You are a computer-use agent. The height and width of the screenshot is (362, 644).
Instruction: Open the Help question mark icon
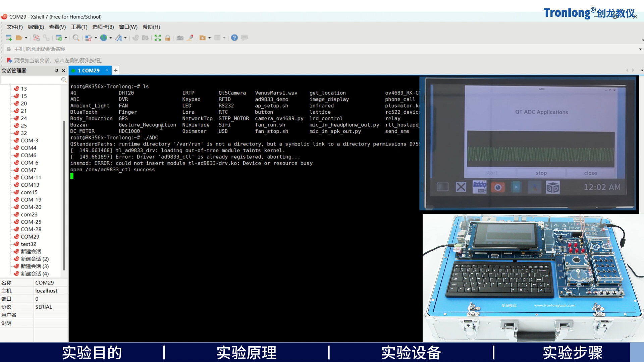pyautogui.click(x=234, y=38)
